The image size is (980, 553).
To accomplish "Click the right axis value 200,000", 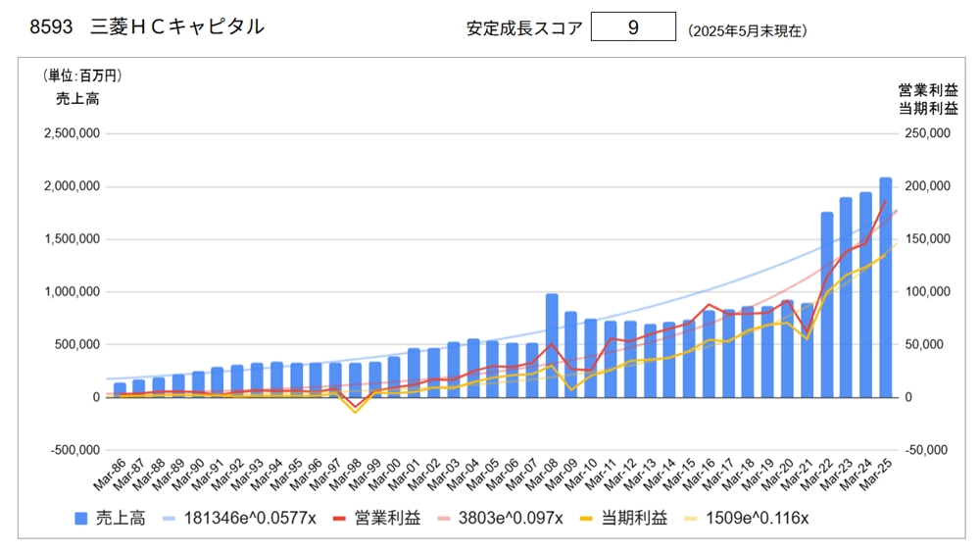I will pos(927,186).
